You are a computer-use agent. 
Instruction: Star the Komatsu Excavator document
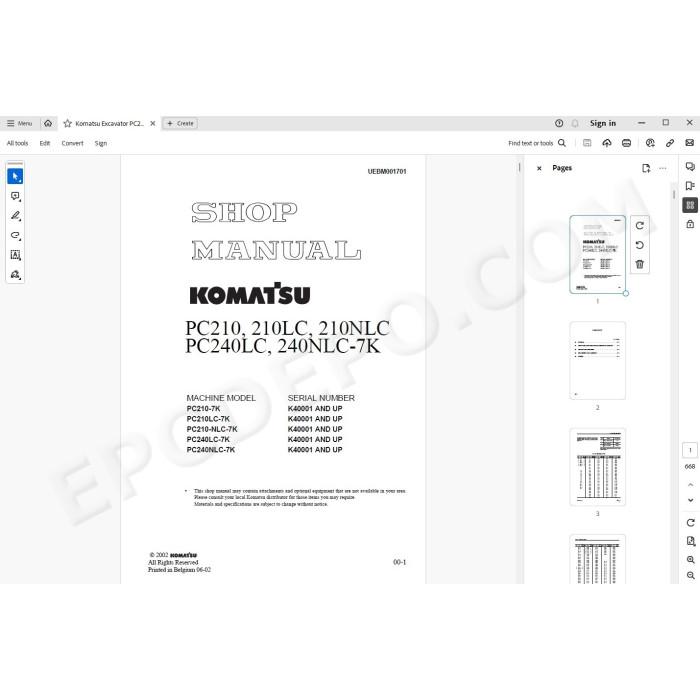coord(67,124)
